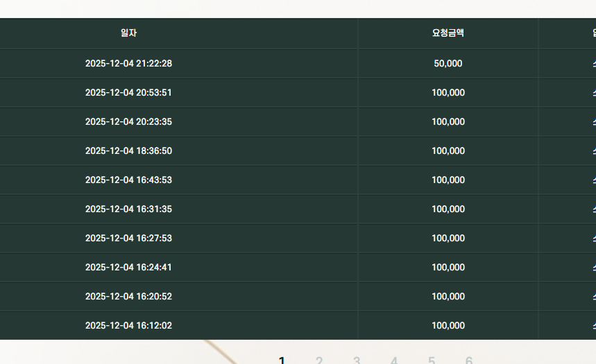Pick the 2025-12-04 16:31:35 row date
The width and height of the screenshot is (596, 364).
click(x=128, y=209)
